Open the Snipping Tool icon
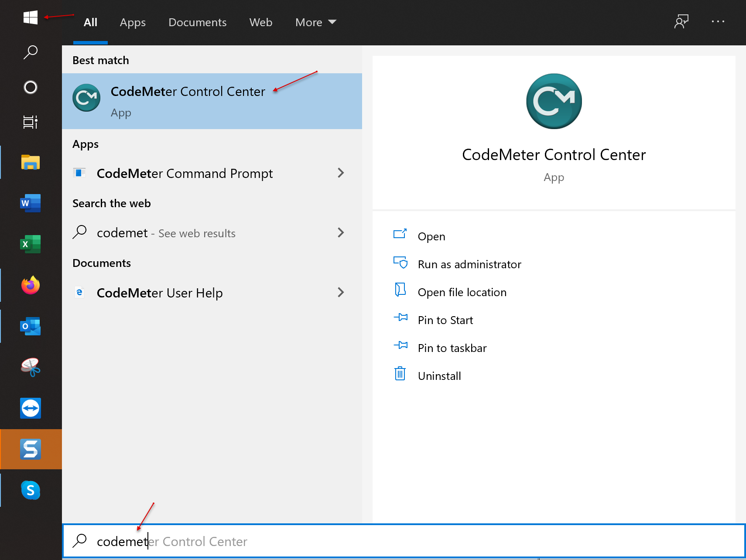746x560 pixels. coord(30,367)
